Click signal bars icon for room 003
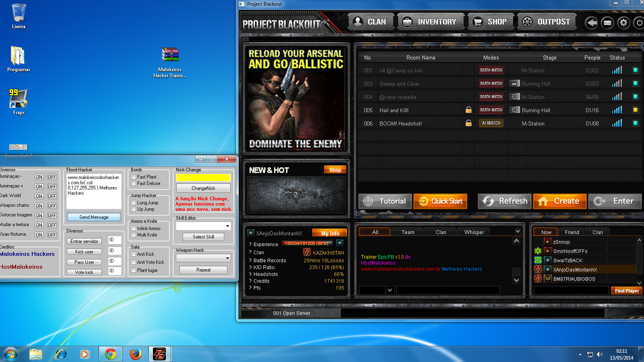The height and width of the screenshot is (362, 644). pyautogui.click(x=617, y=83)
